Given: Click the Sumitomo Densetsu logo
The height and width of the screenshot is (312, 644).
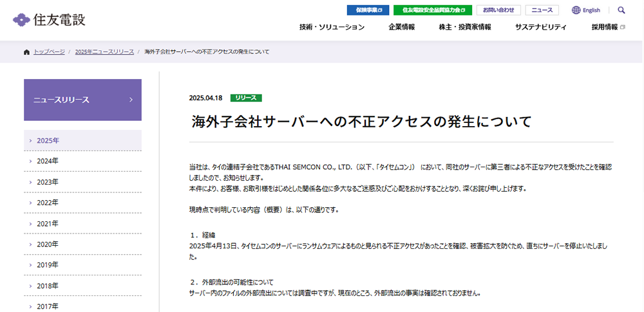Looking at the screenshot, I should (50, 19).
